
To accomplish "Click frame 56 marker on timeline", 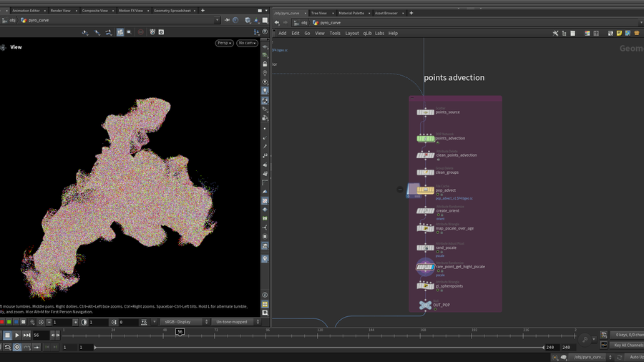I will (180, 332).
